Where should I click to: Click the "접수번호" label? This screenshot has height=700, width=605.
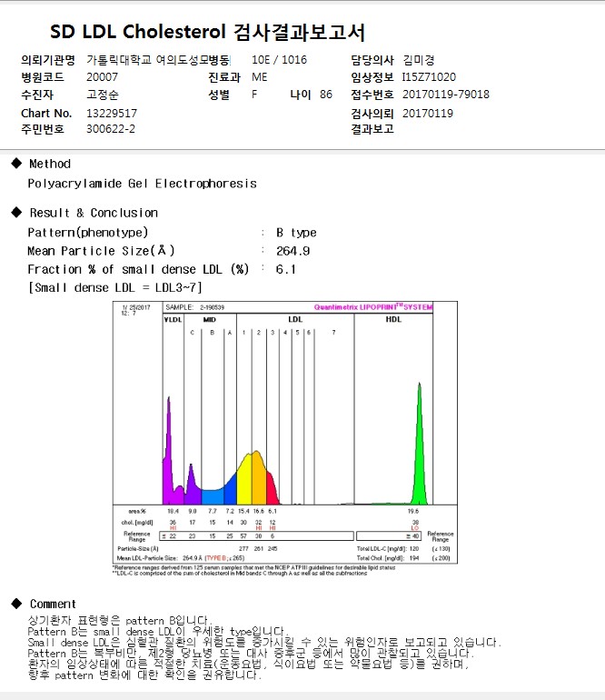click(372, 95)
